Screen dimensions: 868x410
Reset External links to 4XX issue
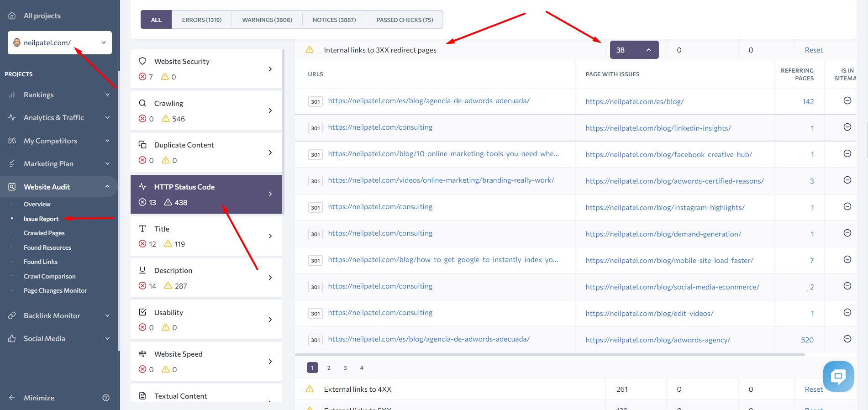[x=814, y=389]
